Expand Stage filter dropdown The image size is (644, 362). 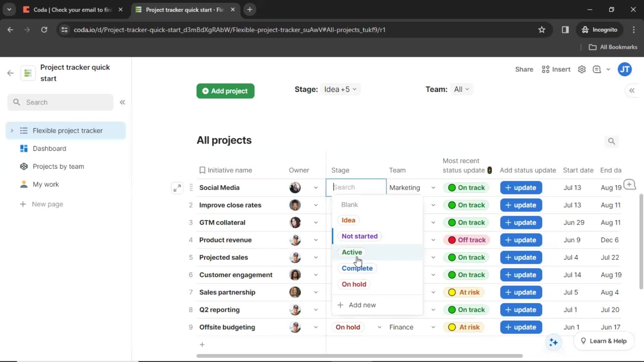coord(340,89)
